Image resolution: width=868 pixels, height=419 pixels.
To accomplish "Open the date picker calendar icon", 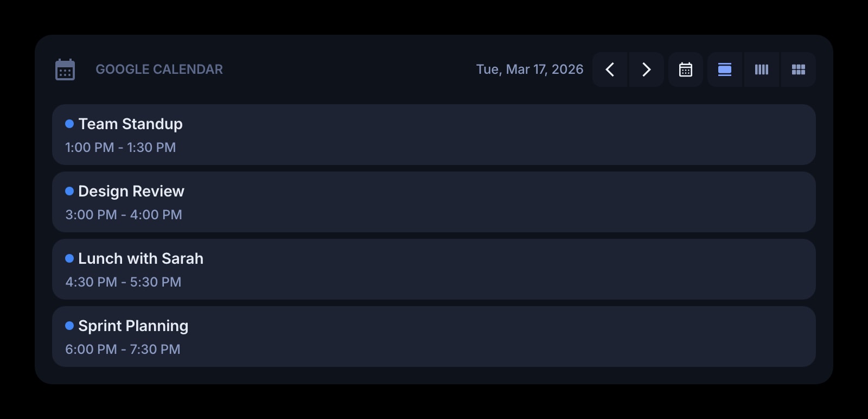I will click(x=685, y=69).
